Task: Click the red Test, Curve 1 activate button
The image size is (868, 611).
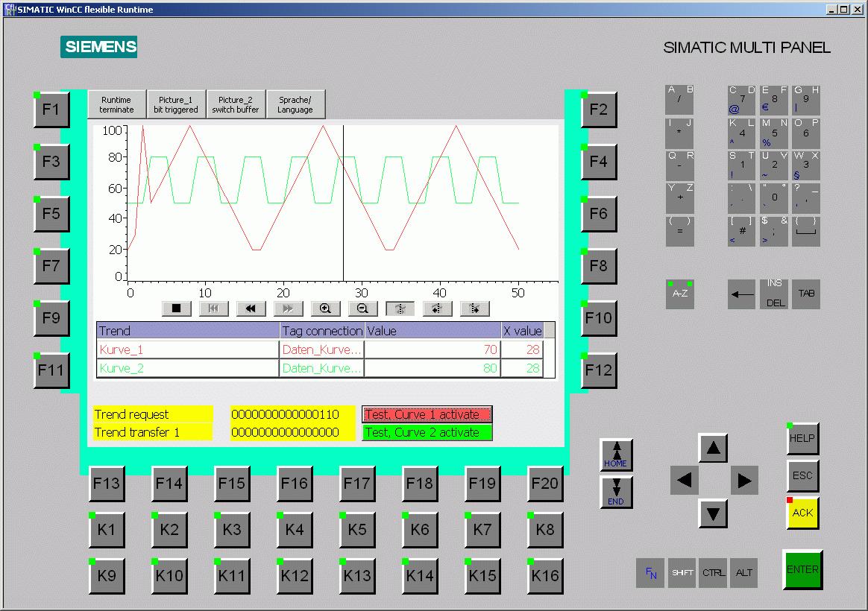Action: pos(427,414)
